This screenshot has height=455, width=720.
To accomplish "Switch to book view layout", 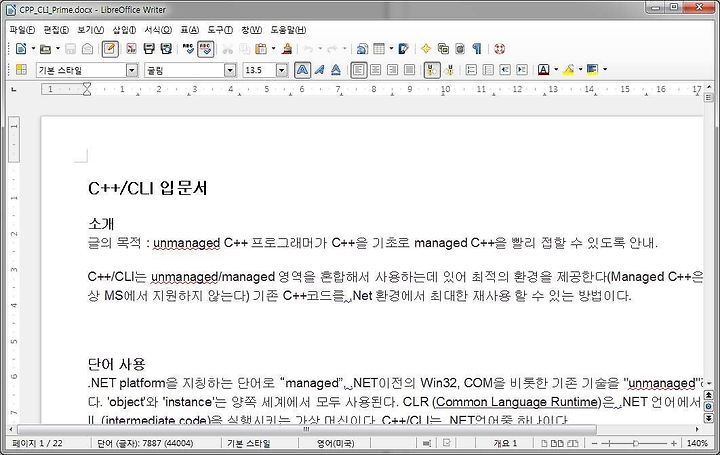I will (x=573, y=444).
